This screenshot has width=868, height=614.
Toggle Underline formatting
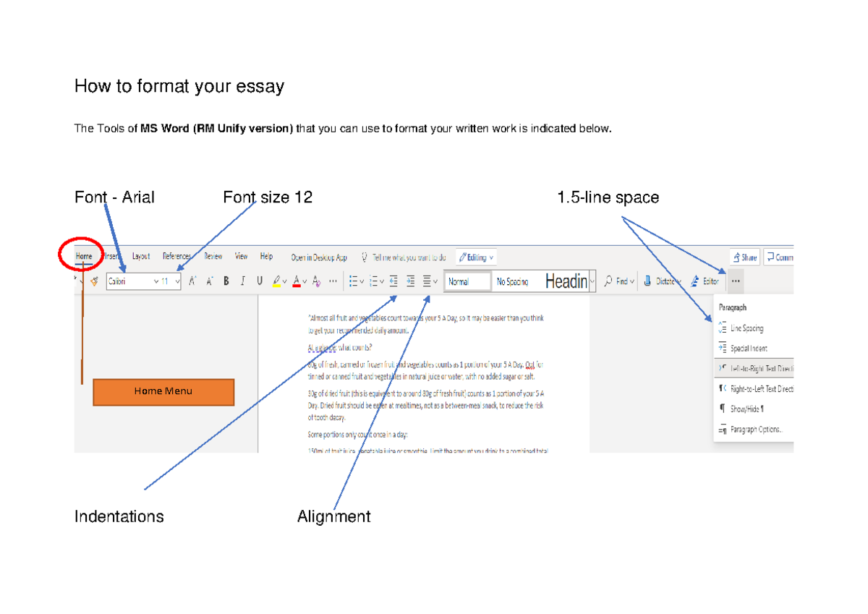[x=260, y=281]
